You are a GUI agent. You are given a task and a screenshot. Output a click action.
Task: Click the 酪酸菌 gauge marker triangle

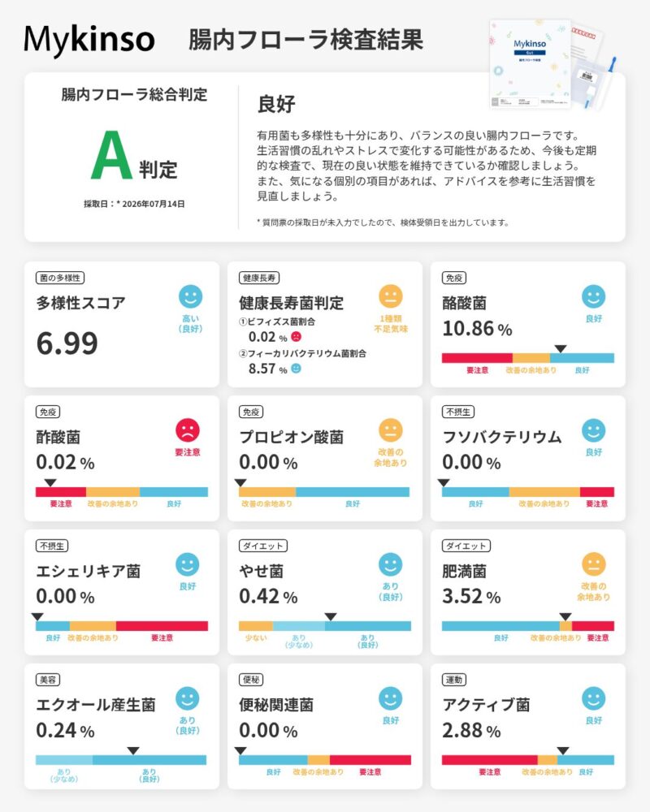point(561,348)
